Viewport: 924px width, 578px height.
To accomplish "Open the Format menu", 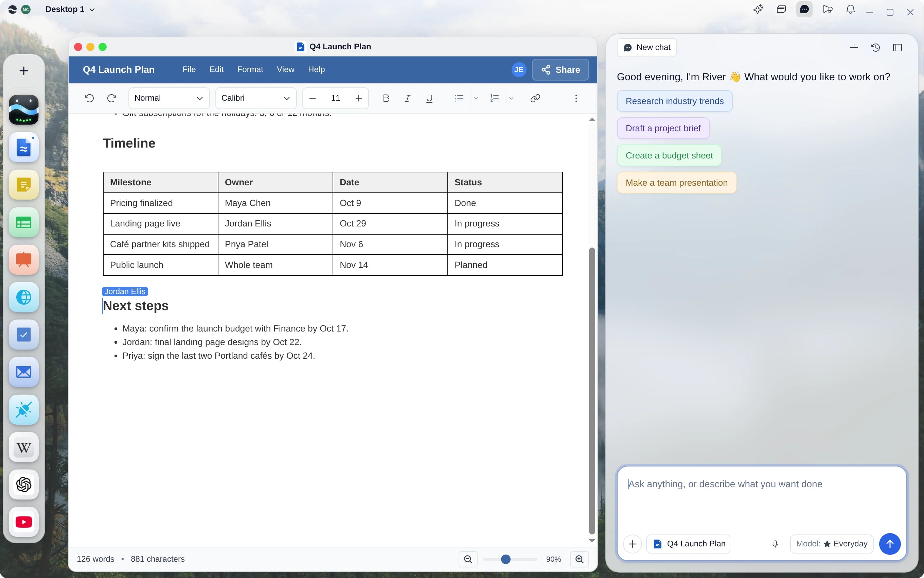I will [x=250, y=70].
